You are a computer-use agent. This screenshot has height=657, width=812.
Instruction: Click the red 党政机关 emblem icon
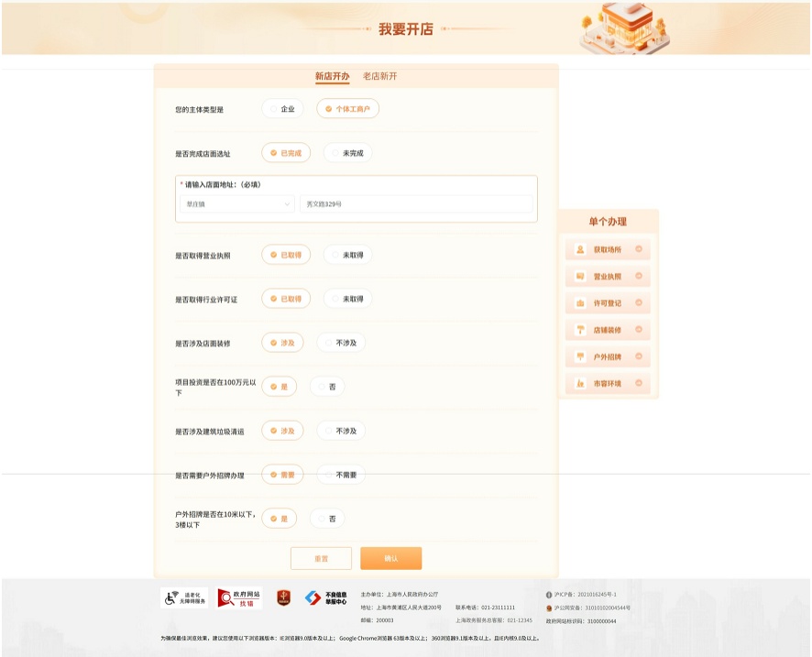[x=283, y=597]
